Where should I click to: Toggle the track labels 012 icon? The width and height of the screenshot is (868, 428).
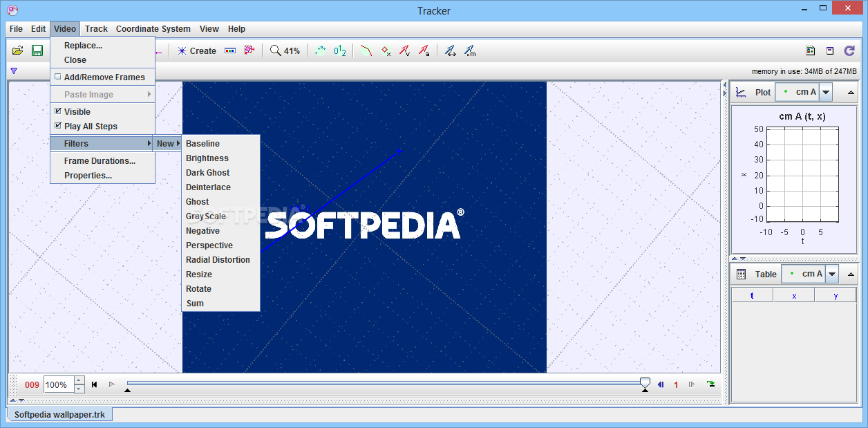340,50
